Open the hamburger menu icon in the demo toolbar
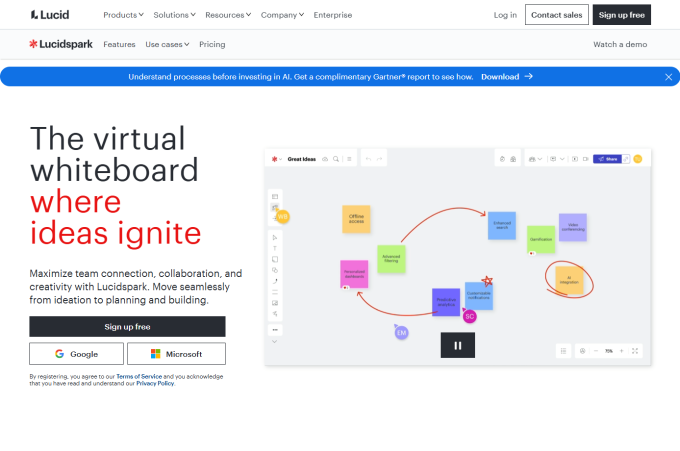 point(349,159)
